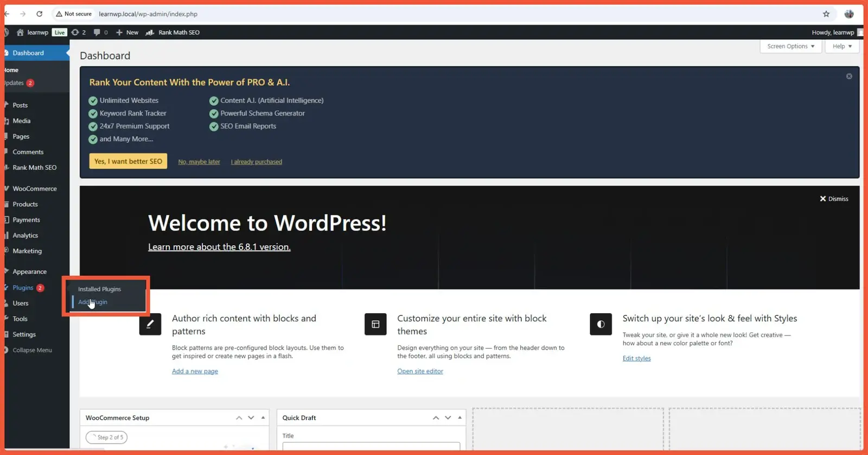Expand the Screen Options dropdown
Image resolution: width=868 pixels, height=455 pixels.
790,46
